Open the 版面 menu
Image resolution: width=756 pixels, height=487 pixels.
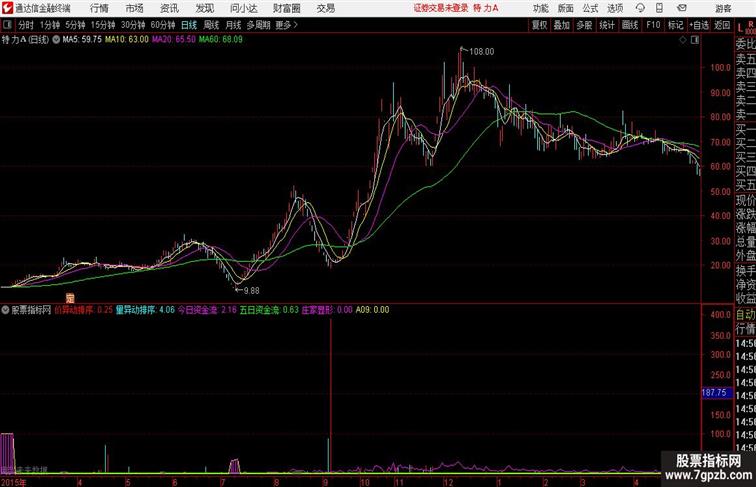tap(565, 8)
